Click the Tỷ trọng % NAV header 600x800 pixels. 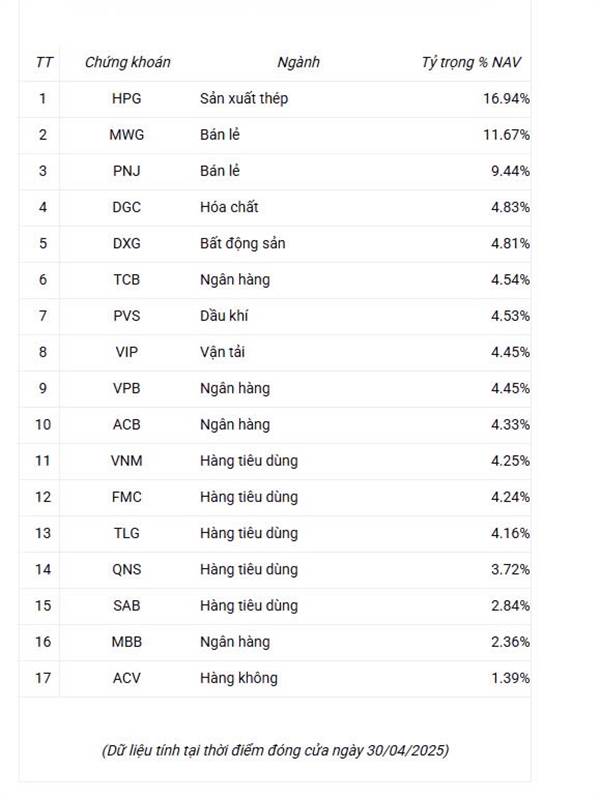471,62
